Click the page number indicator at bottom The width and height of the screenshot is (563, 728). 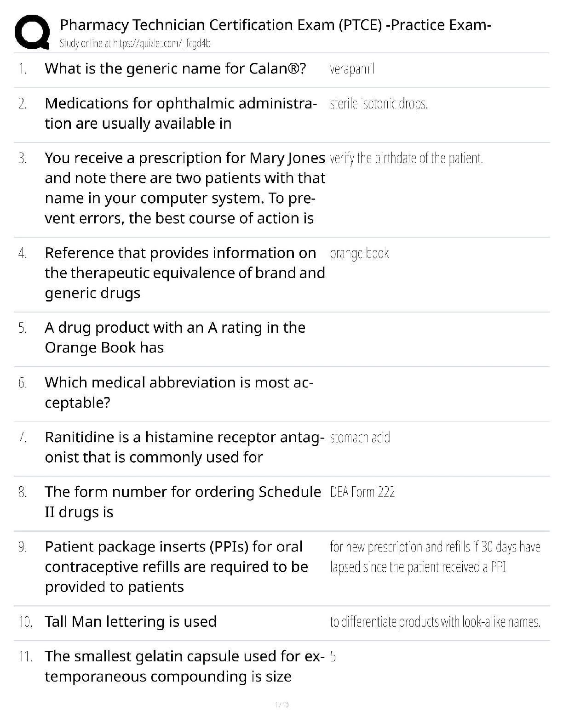coord(281,704)
